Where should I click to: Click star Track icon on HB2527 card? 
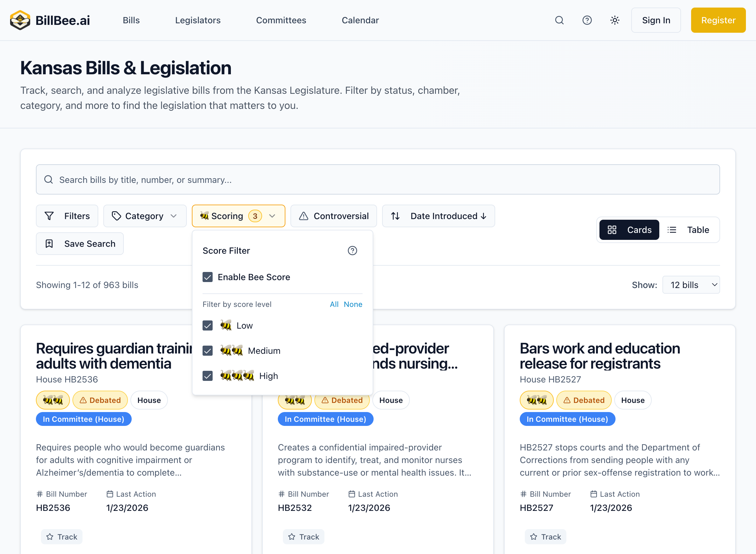(534, 537)
